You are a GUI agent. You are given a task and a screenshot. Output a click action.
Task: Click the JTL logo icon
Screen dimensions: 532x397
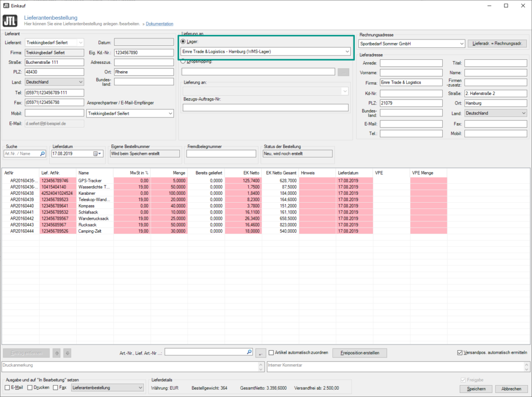pos(10,21)
